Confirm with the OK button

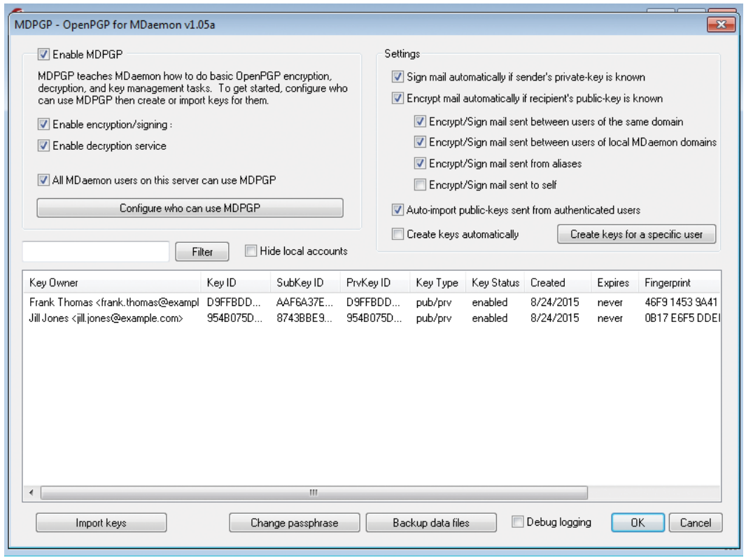point(638,523)
